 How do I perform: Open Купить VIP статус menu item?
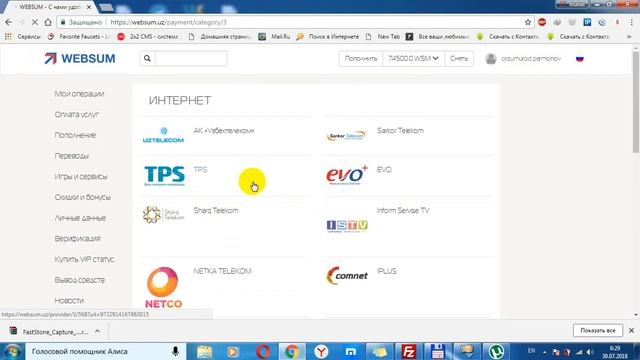(84, 259)
